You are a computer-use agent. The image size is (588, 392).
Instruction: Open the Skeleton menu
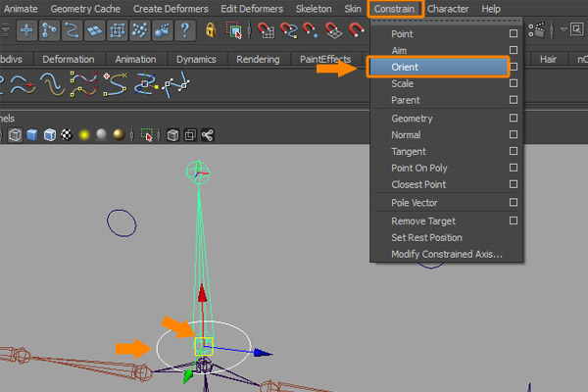tap(315, 9)
